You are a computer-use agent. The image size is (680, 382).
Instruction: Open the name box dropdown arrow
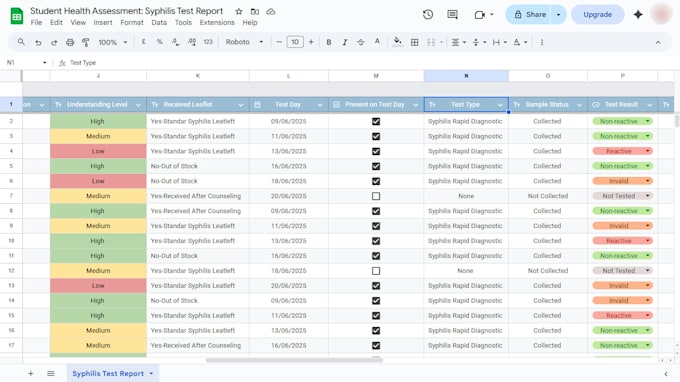coord(45,63)
